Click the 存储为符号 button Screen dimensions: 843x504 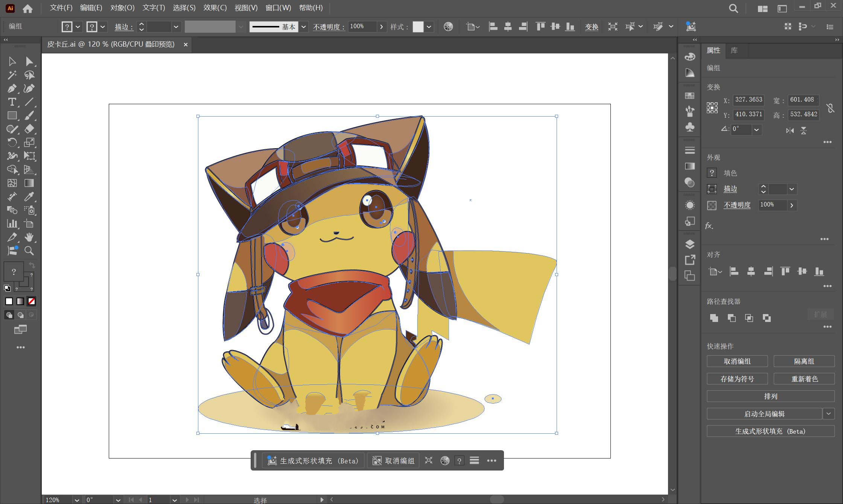tap(737, 379)
